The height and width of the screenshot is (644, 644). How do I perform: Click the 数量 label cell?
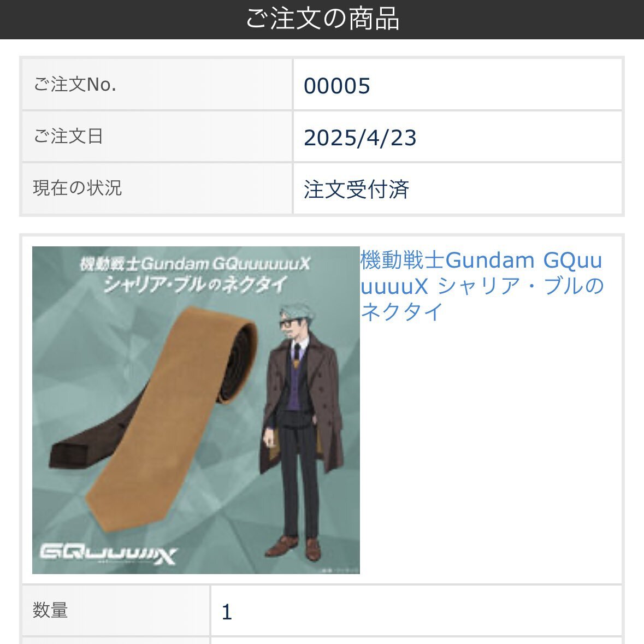[116, 610]
